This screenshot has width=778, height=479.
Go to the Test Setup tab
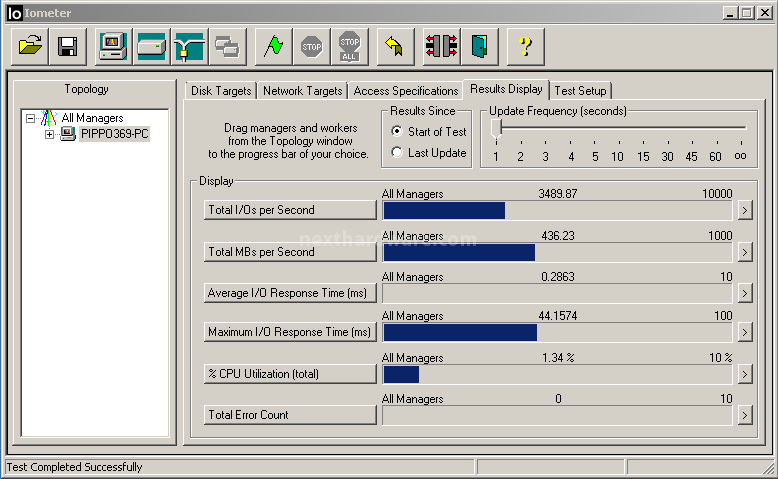(x=581, y=91)
